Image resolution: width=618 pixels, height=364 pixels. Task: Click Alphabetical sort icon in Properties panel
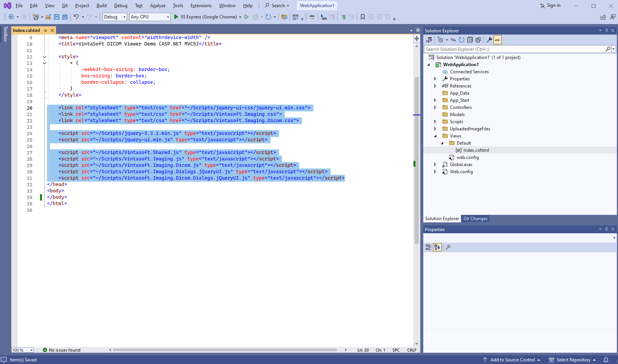[437, 247]
